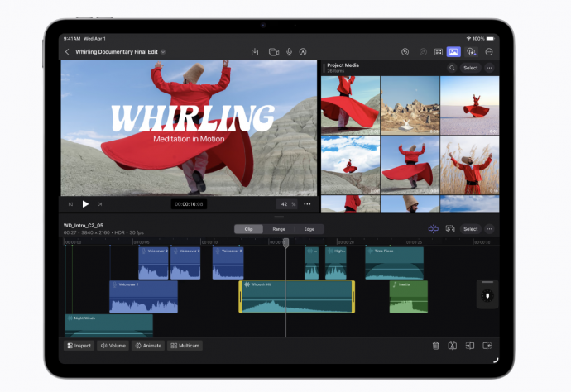Screen dimensions: 571x392
Task: Toggle timeline snapping icon
Action: click(433, 229)
